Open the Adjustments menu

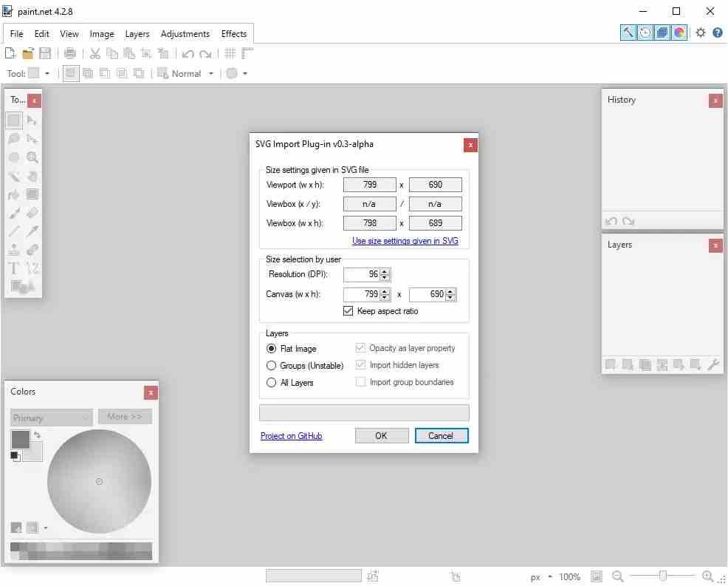pos(185,34)
